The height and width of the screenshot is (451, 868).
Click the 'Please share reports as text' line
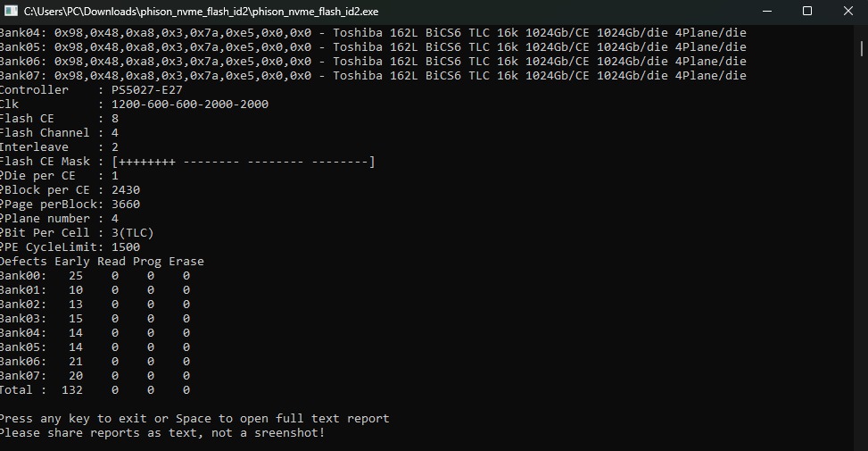point(162,433)
